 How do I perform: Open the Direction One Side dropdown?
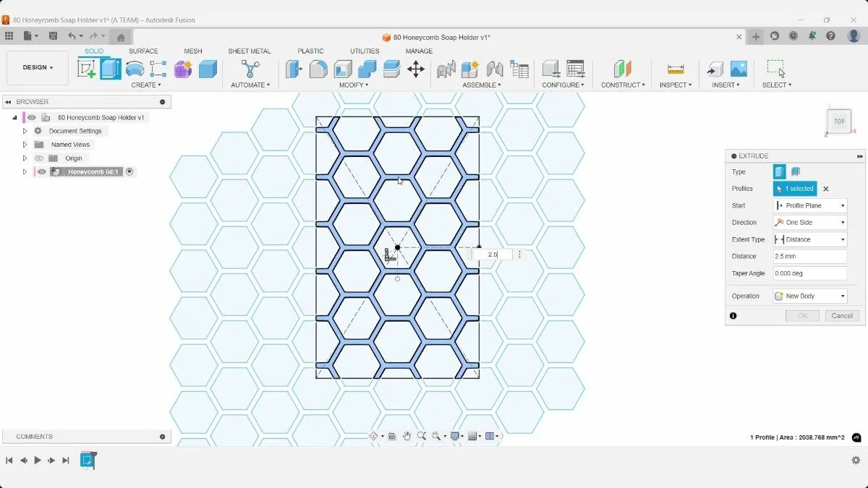coord(809,223)
